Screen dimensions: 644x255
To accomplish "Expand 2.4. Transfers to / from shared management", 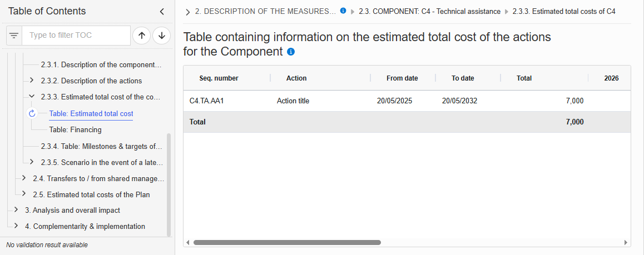I will [24, 178].
